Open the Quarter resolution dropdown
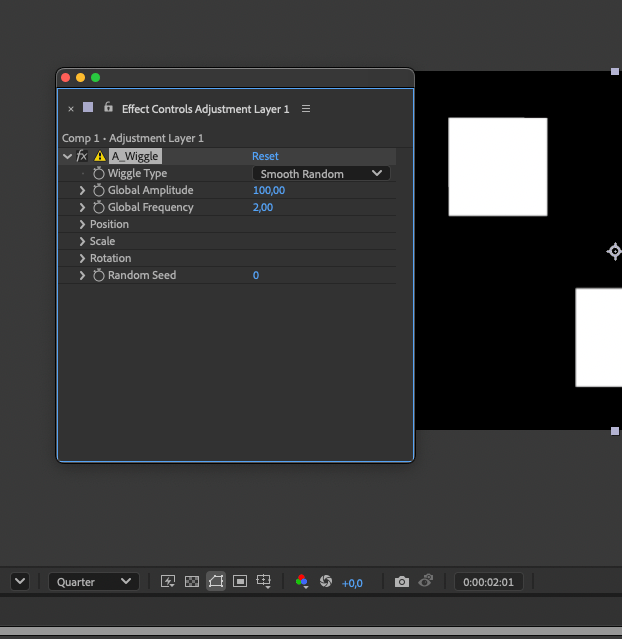 click(94, 582)
